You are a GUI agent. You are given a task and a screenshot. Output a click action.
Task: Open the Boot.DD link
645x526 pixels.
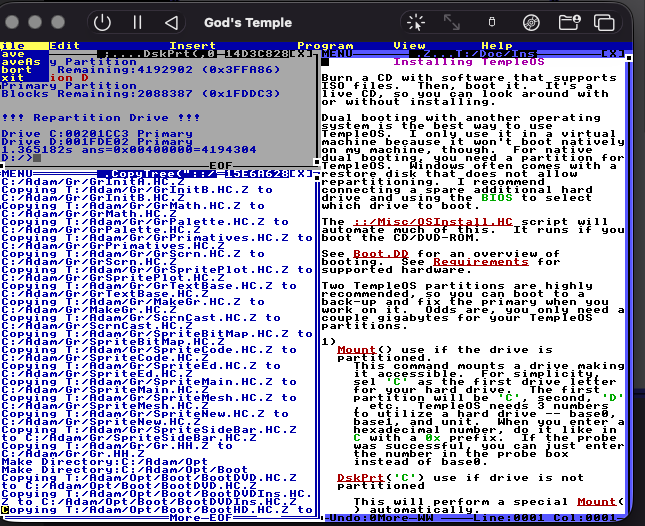[x=381, y=254]
